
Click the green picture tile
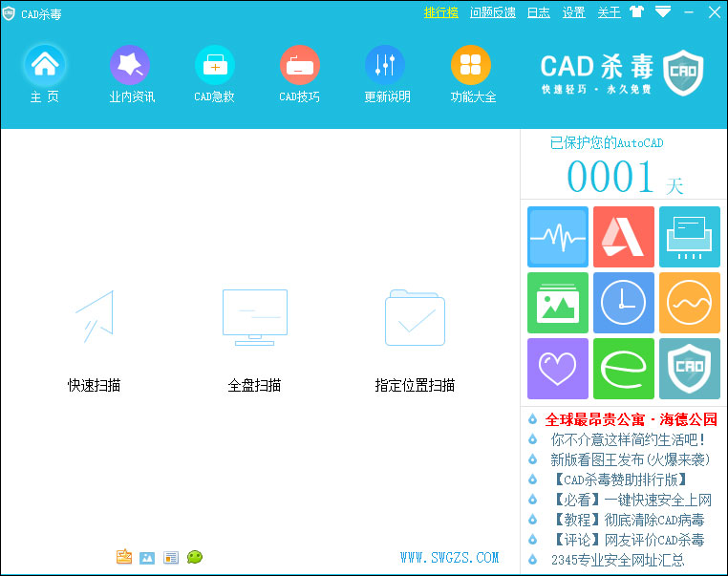coord(558,303)
